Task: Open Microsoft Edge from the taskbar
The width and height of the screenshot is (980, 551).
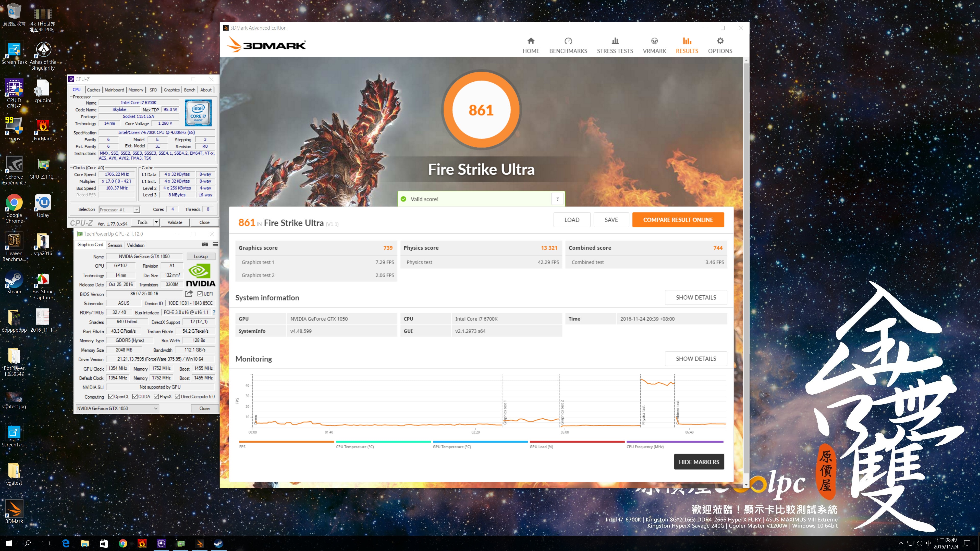Action: [x=66, y=543]
